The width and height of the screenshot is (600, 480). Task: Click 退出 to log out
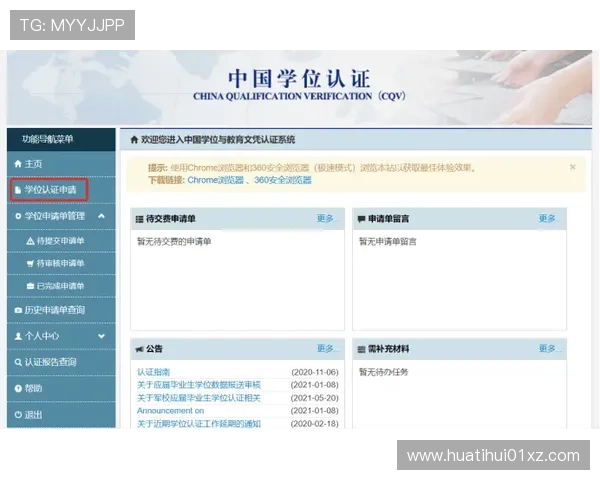pos(33,415)
